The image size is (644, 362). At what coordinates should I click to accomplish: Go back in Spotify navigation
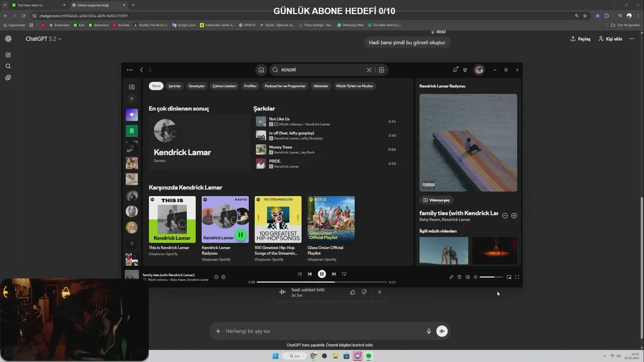tap(141, 70)
